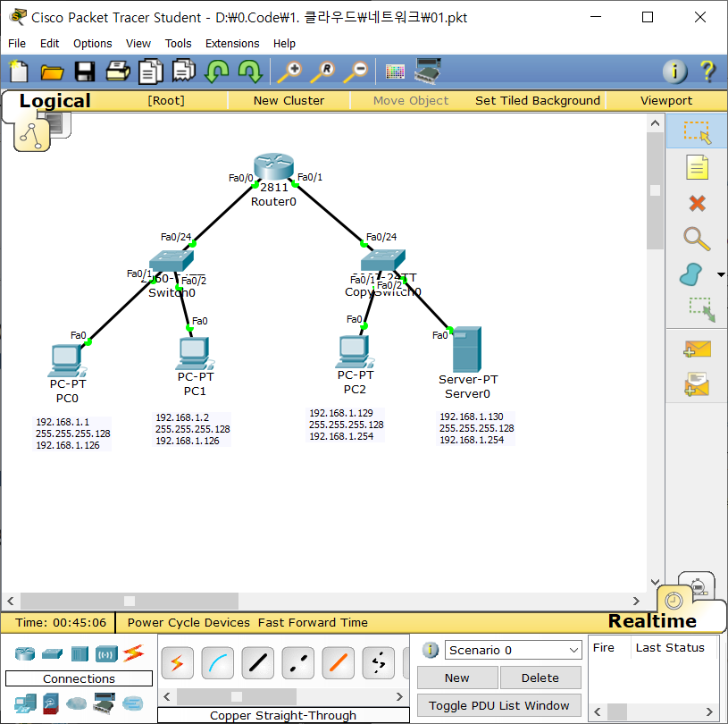Expand the Draw Polygon tool options arrow

[x=721, y=274]
